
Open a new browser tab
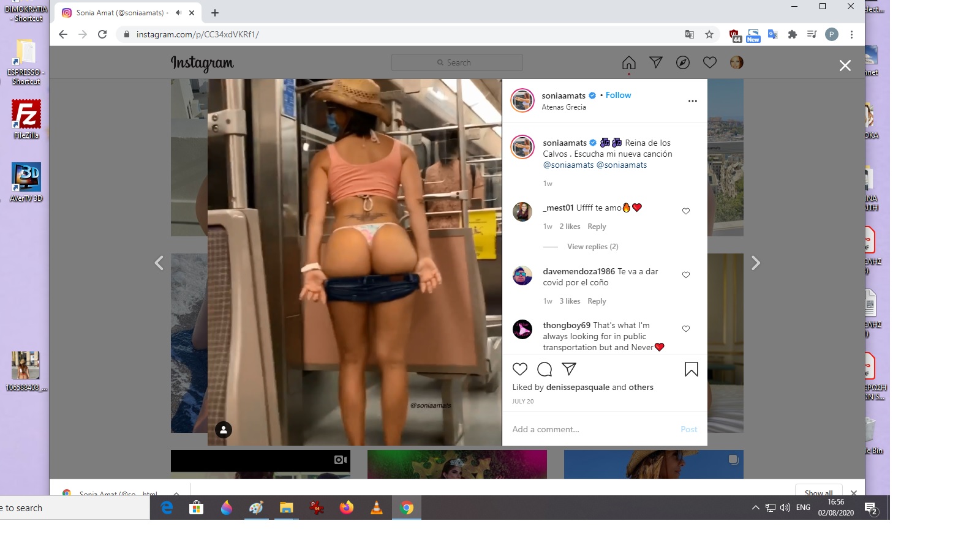click(x=214, y=12)
